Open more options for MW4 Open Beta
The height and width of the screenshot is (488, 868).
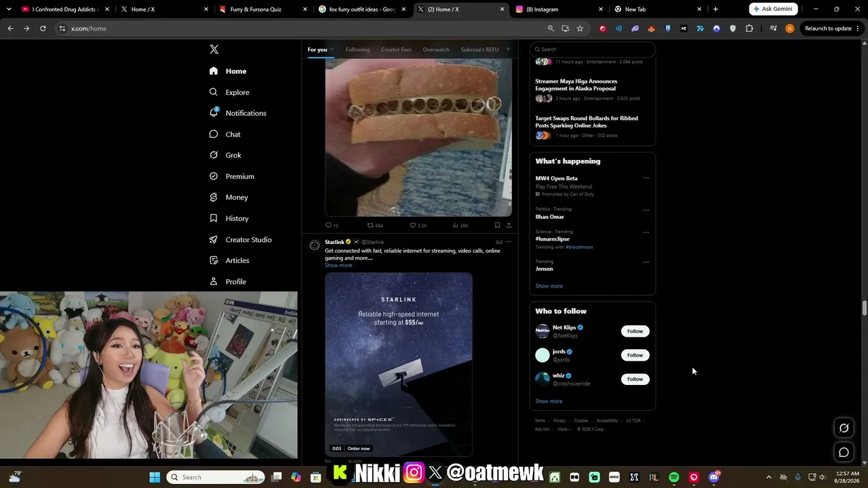tap(646, 178)
